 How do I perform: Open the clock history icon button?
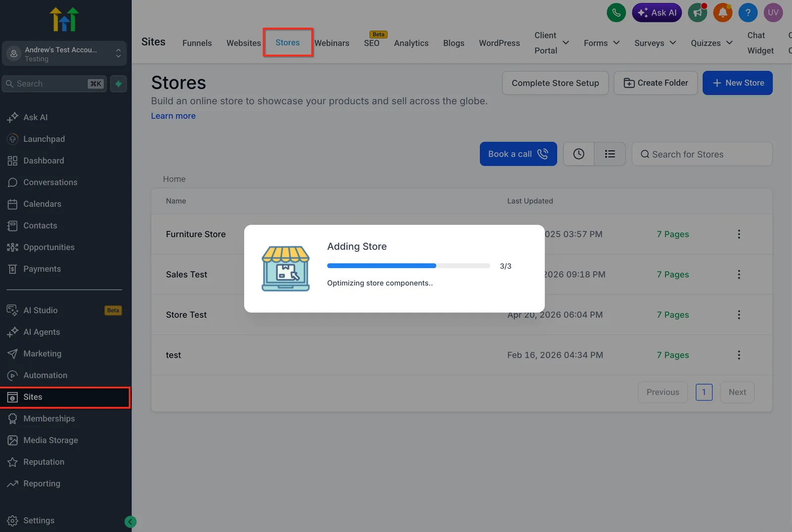coord(579,154)
